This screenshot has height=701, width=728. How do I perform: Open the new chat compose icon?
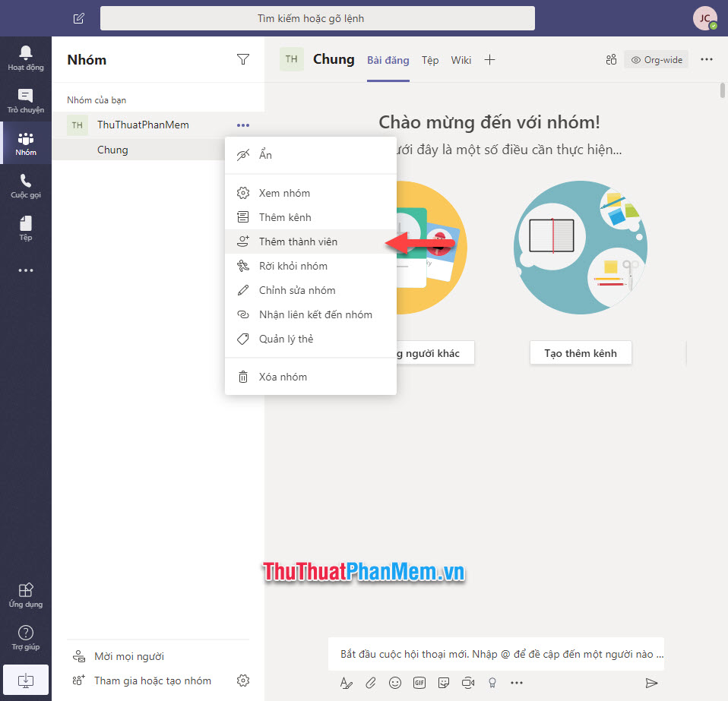click(78, 17)
